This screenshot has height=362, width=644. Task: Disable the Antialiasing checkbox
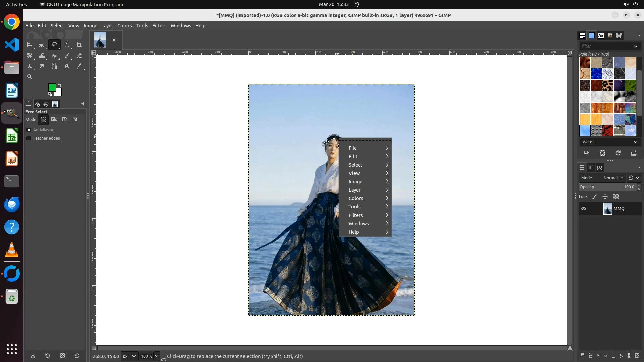(29, 130)
